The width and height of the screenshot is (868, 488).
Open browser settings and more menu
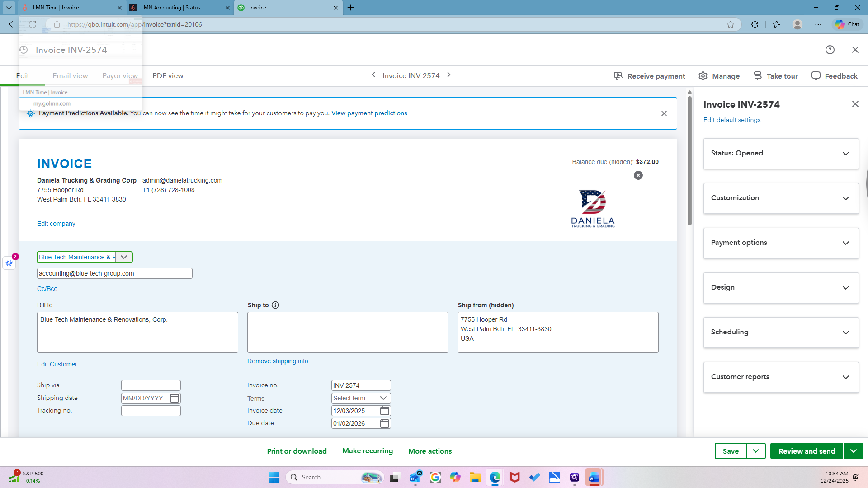818,24
